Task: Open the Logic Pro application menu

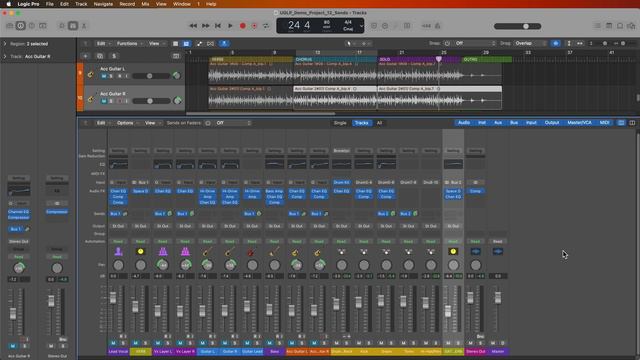Action: click(29, 4)
